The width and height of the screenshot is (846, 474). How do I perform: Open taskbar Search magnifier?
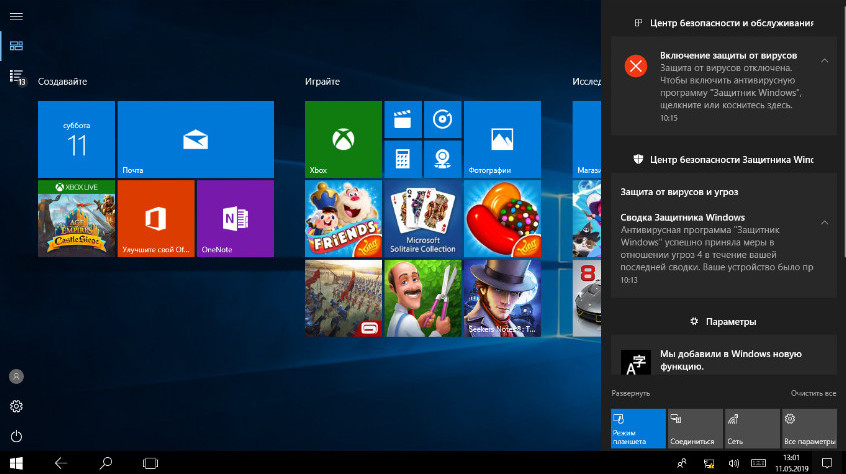[106, 463]
